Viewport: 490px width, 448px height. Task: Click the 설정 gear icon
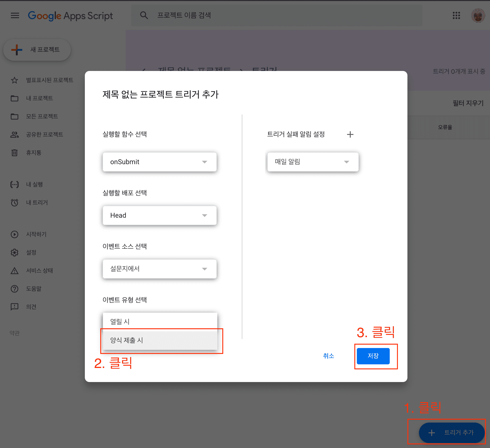(15, 252)
